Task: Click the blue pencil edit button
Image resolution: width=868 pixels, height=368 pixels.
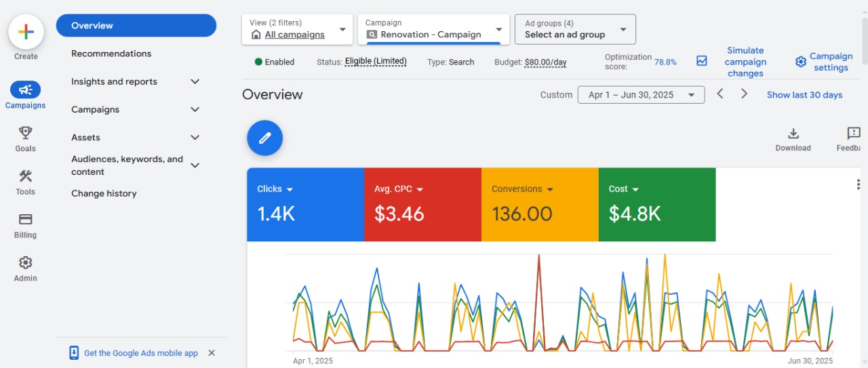Action: pyautogui.click(x=264, y=138)
